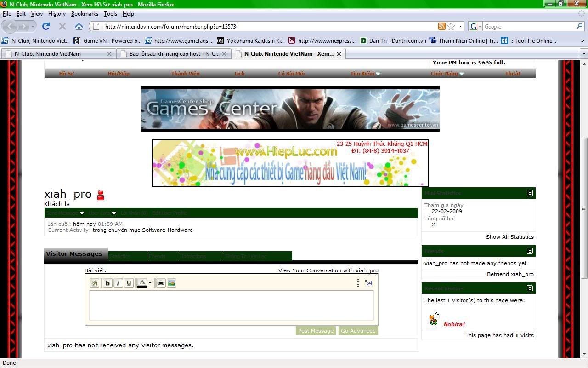Open the File menu
Viewport: 588px width, 368px height.
point(7,14)
